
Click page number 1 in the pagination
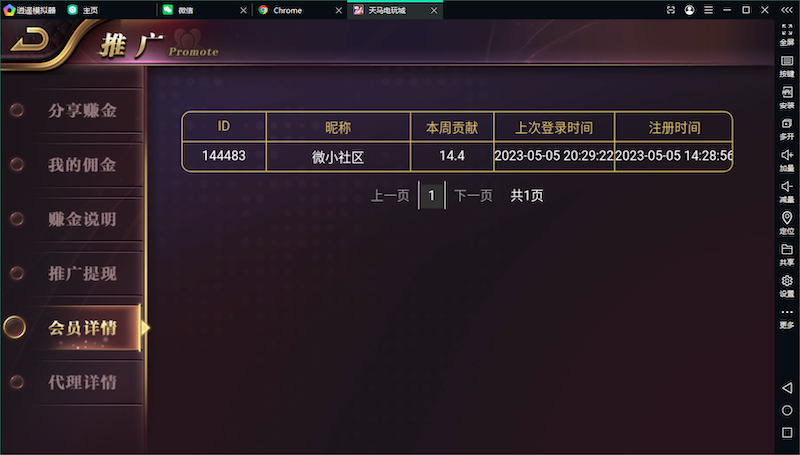point(432,196)
